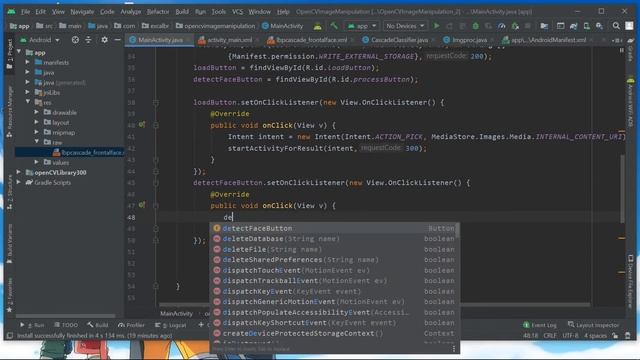Screen dimensions: 640x360
Task: Select dispatchTouchEvent autocomplete suggestion
Action: click(x=334, y=270)
